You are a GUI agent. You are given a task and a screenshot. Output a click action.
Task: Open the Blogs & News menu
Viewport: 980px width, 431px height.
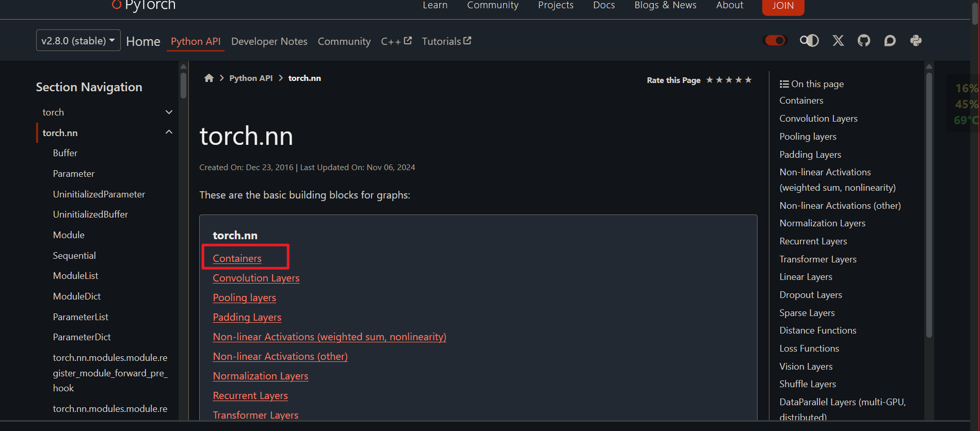665,5
